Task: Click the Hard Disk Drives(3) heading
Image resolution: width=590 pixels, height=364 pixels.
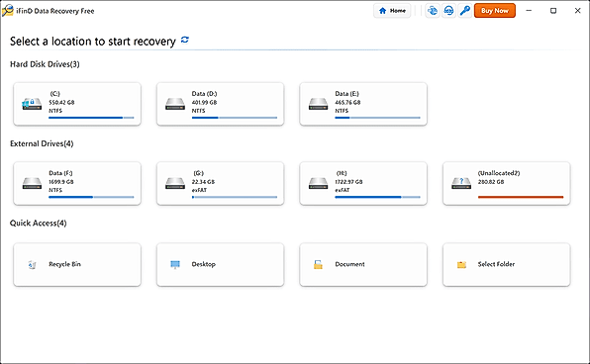Action: (x=45, y=64)
